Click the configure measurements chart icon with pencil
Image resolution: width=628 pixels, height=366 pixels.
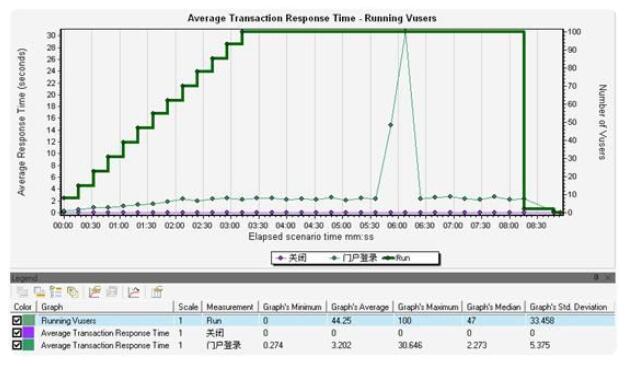pos(95,292)
